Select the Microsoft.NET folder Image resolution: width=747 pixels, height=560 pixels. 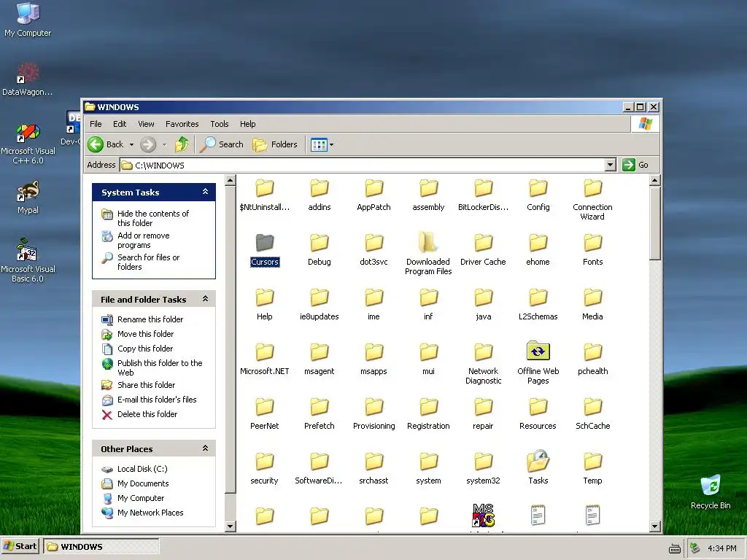pyautogui.click(x=264, y=359)
